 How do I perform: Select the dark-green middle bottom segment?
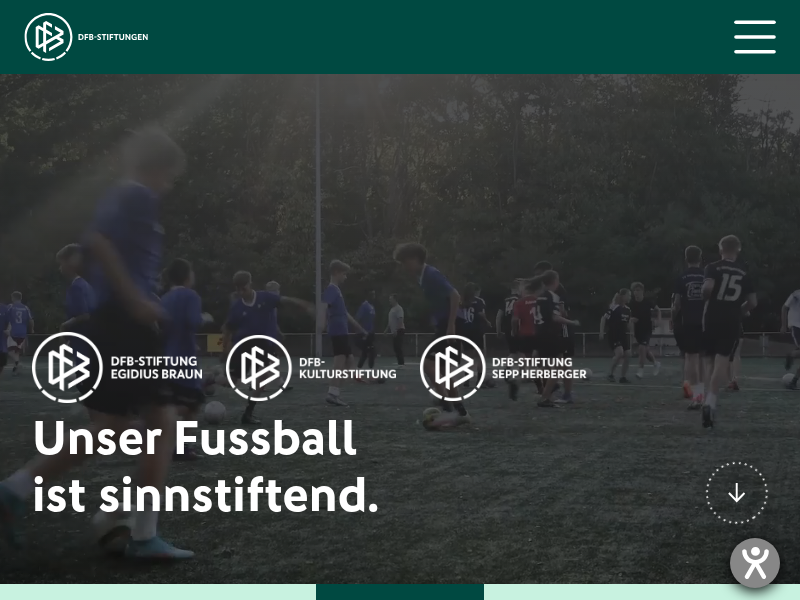400,592
